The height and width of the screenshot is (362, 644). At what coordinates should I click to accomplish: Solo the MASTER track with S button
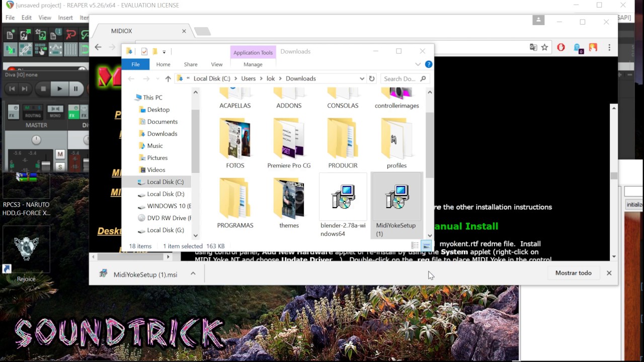60,166
